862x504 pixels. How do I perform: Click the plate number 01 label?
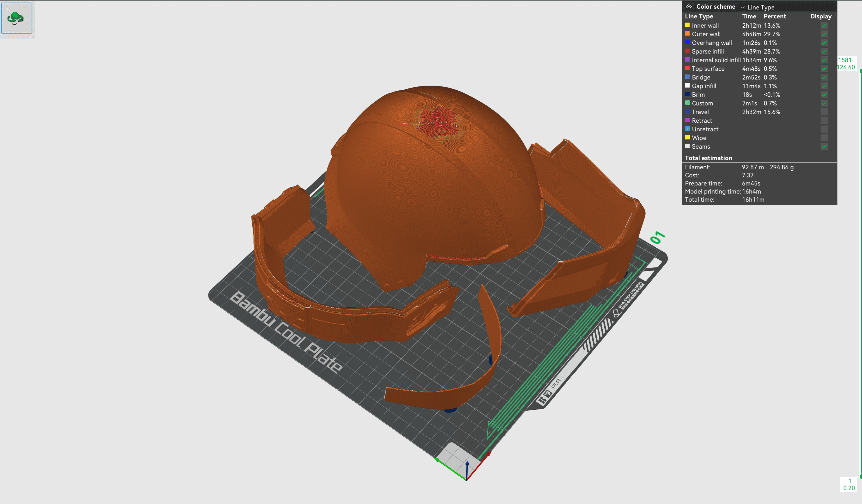click(x=657, y=237)
